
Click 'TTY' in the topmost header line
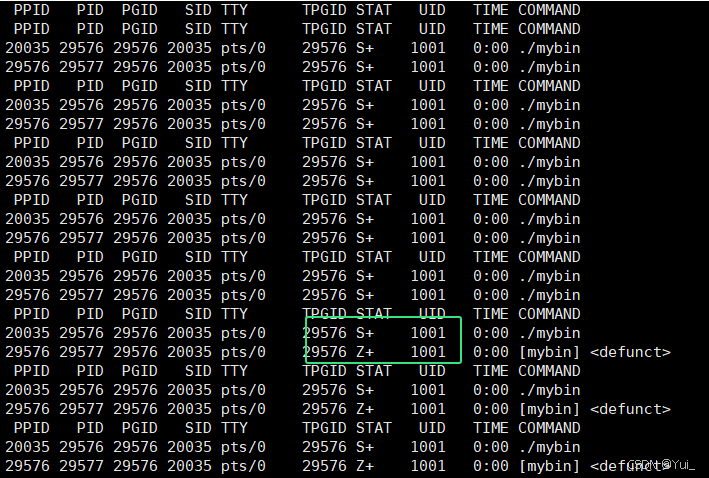point(234,10)
